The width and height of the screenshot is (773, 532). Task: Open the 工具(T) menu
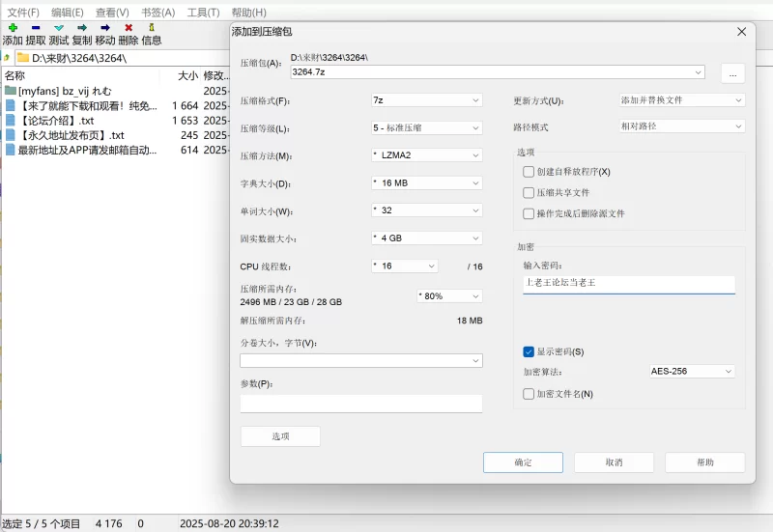203,13
